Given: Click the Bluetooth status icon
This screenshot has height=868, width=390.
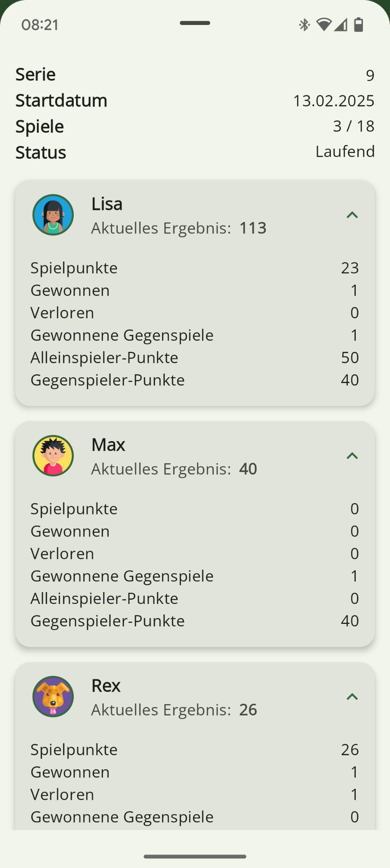Looking at the screenshot, I should tap(304, 25).
